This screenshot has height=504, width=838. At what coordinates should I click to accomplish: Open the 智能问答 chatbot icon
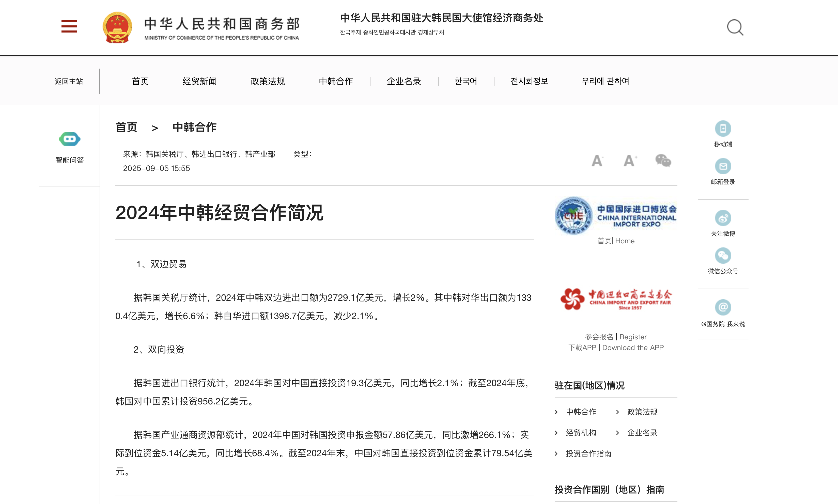[x=69, y=139]
